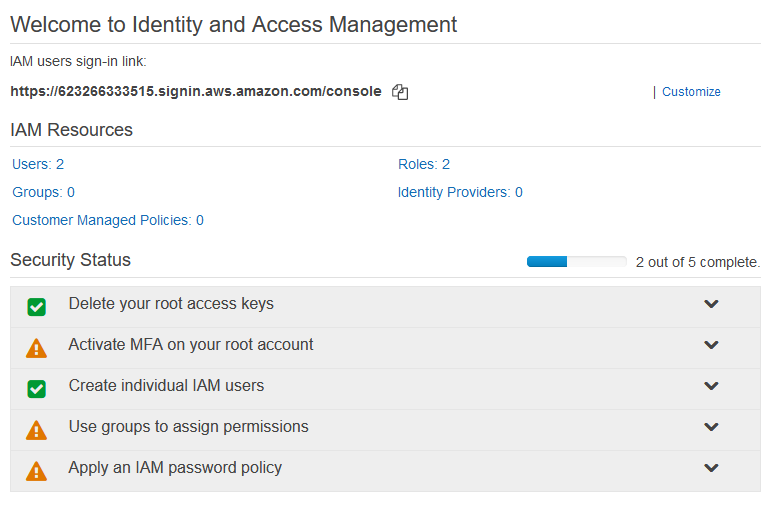The height and width of the screenshot is (528, 783).
Task: Expand Use groups to assign permissions chevron
Action: 711,427
